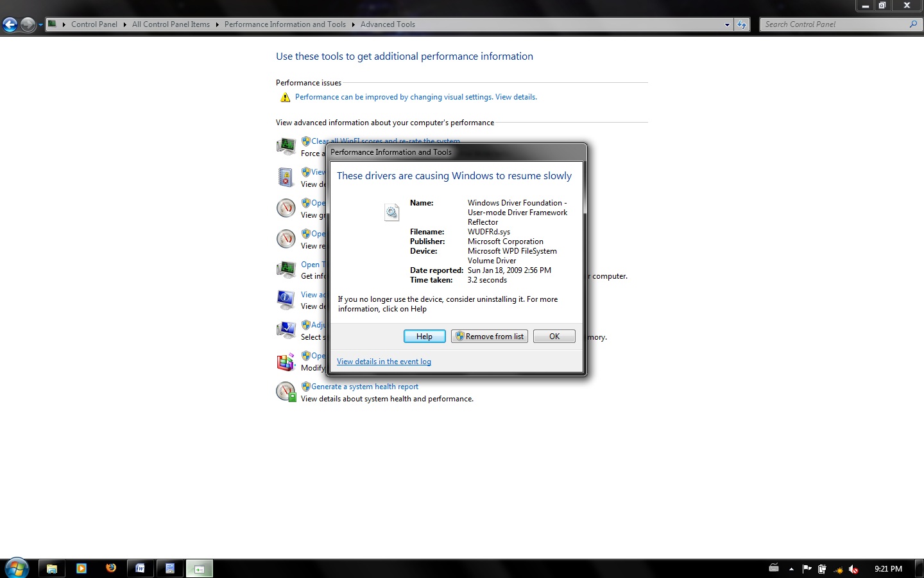Click the Control Panel icon in the address bar

(53, 24)
